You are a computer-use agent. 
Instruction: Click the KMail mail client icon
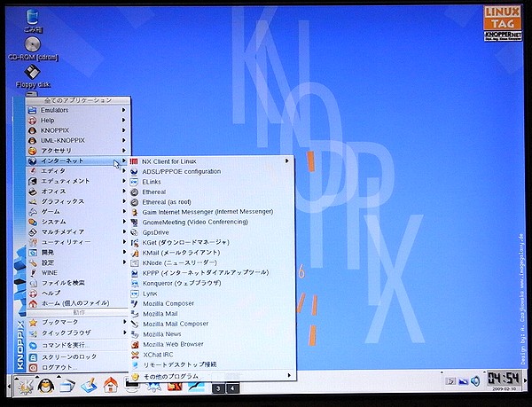coord(135,253)
